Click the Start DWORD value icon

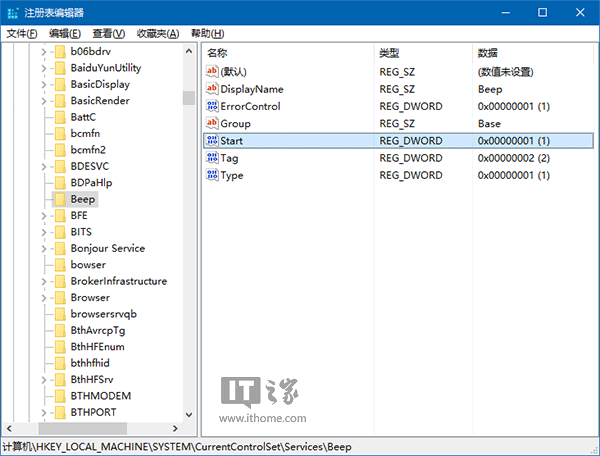[x=212, y=140]
